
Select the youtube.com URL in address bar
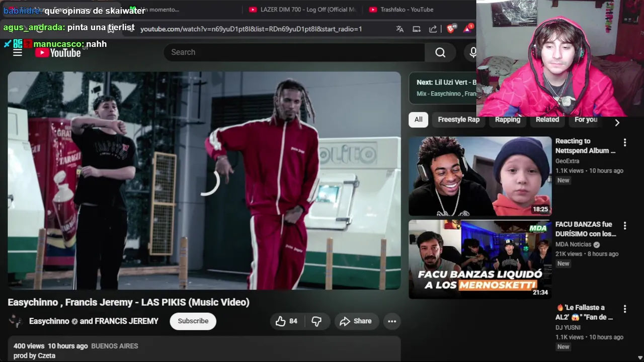(x=251, y=29)
